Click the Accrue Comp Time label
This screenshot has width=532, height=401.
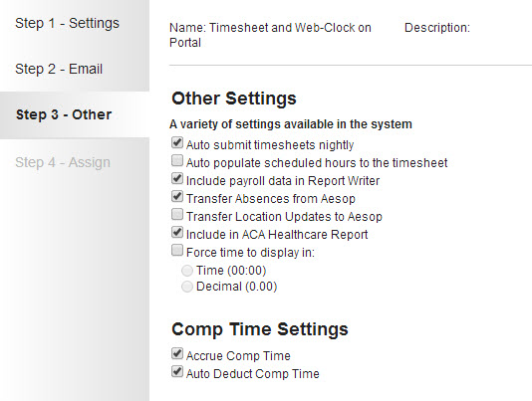tap(238, 356)
